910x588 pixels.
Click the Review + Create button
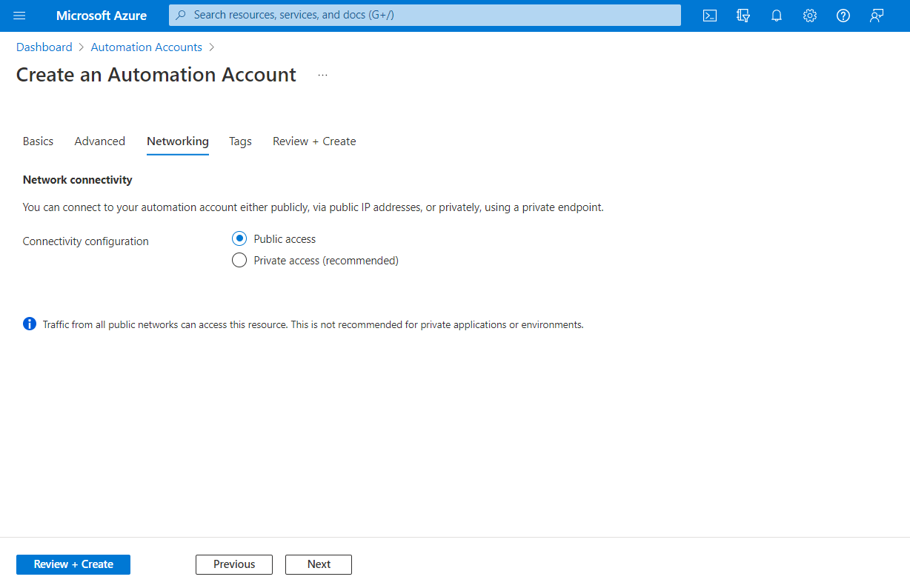pos(73,564)
